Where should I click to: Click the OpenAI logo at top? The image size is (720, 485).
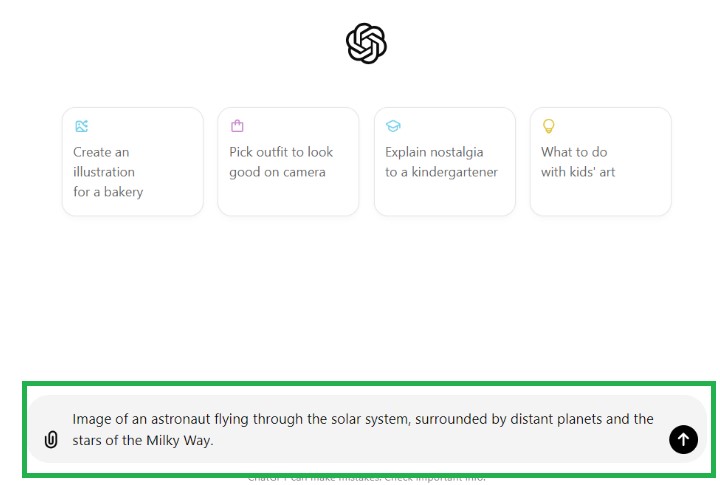tap(366, 44)
